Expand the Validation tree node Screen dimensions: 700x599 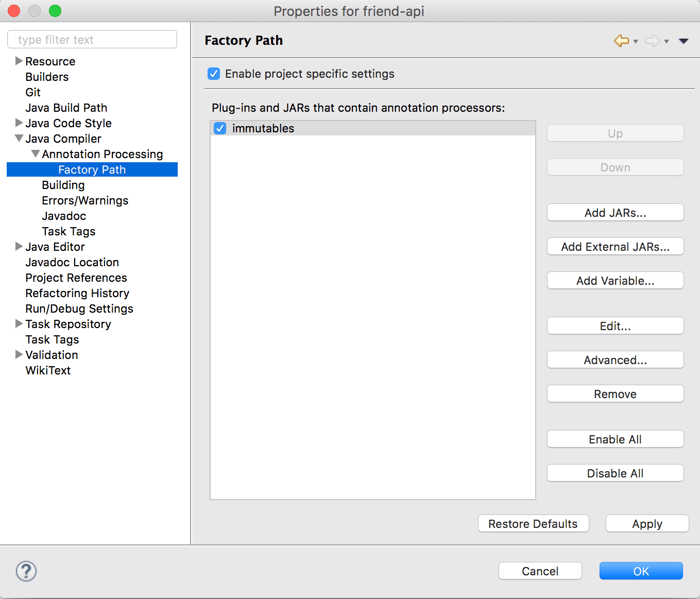point(19,355)
